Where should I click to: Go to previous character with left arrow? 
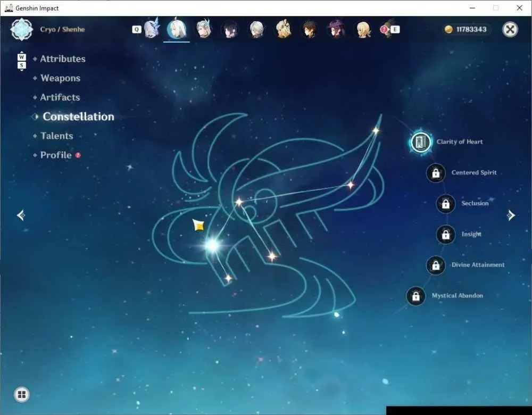coord(21,215)
